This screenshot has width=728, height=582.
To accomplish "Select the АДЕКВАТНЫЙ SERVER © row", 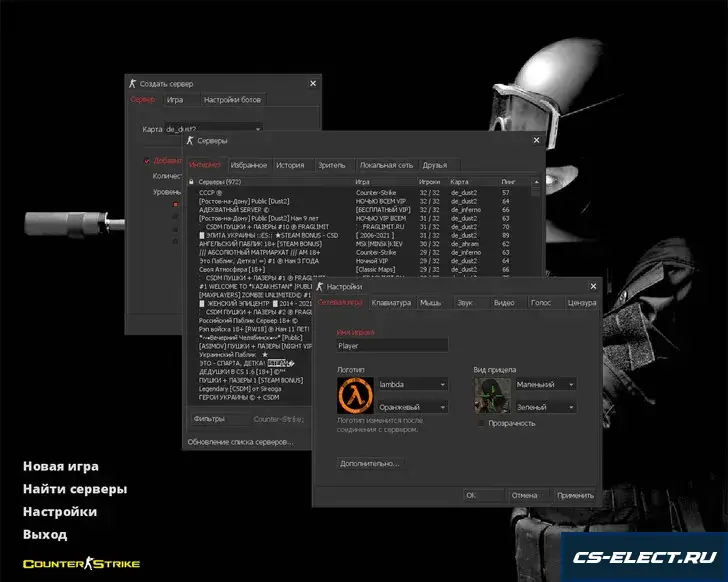I will click(x=360, y=210).
